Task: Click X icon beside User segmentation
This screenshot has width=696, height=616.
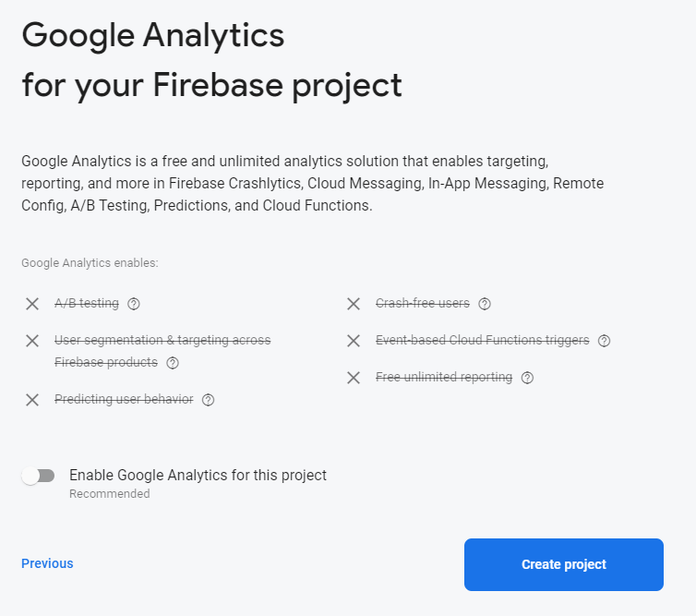Action: click(x=32, y=341)
